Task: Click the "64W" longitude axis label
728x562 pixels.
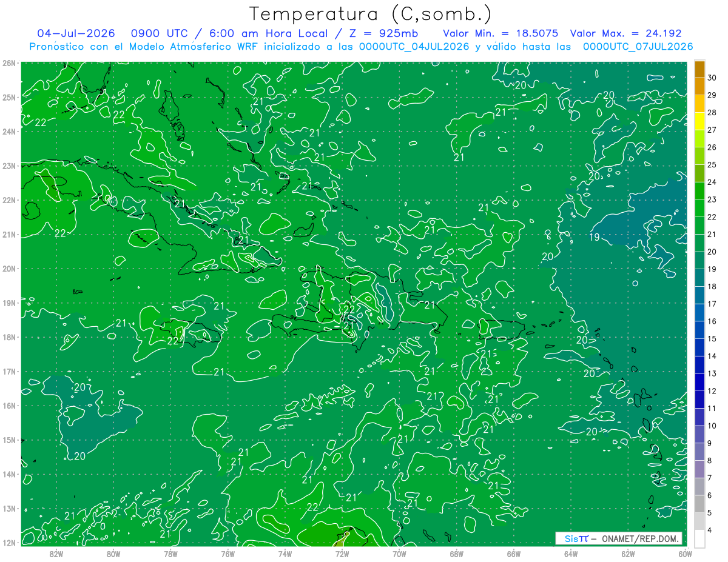Action: tap(571, 554)
